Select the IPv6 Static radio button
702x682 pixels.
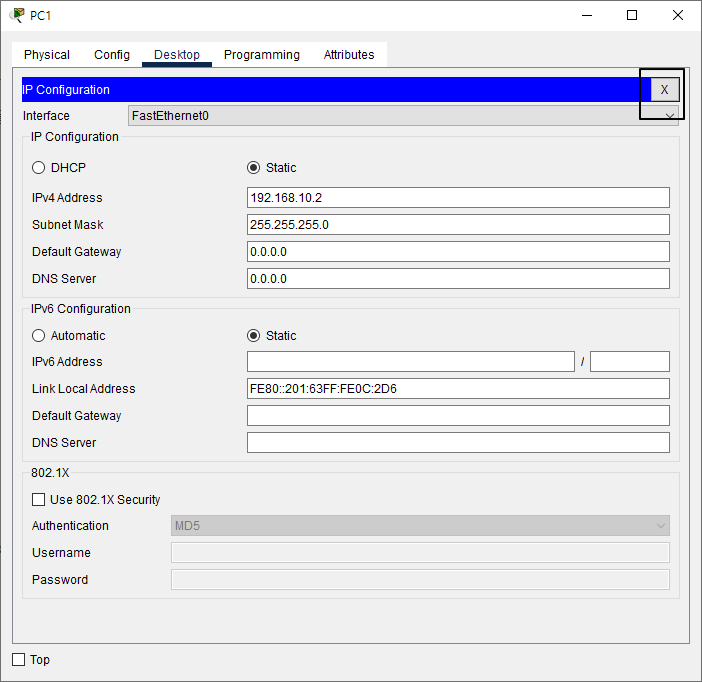click(253, 335)
